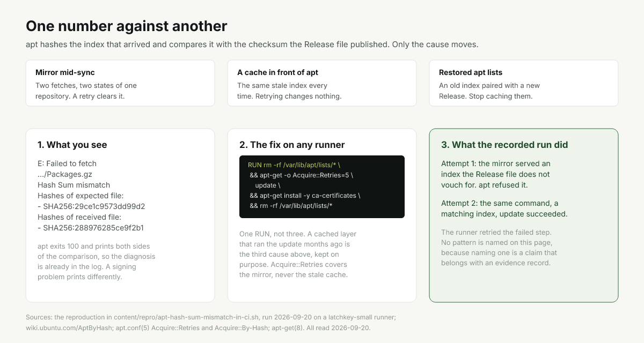Click '3. What the recorded run did' heading

click(504, 145)
